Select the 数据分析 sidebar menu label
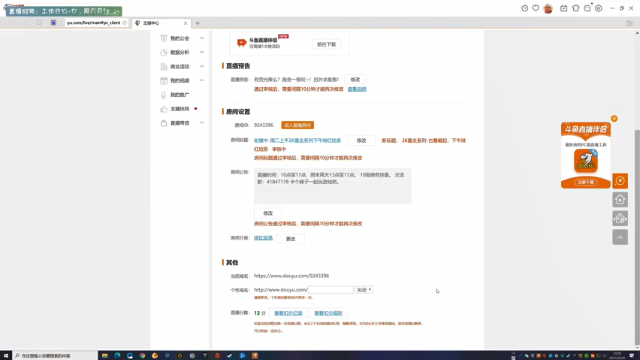640x360 pixels. pos(180,52)
